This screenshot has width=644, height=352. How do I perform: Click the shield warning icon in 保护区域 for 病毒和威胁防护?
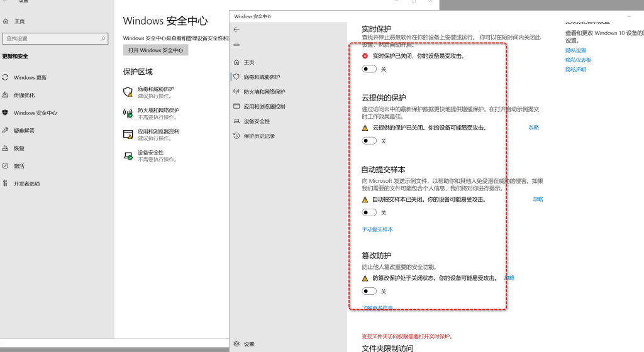(128, 92)
